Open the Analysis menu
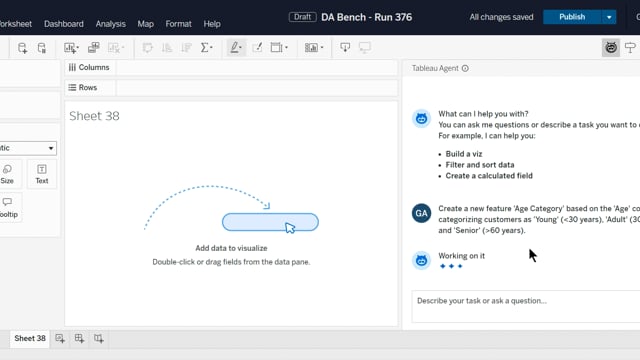 point(111,24)
